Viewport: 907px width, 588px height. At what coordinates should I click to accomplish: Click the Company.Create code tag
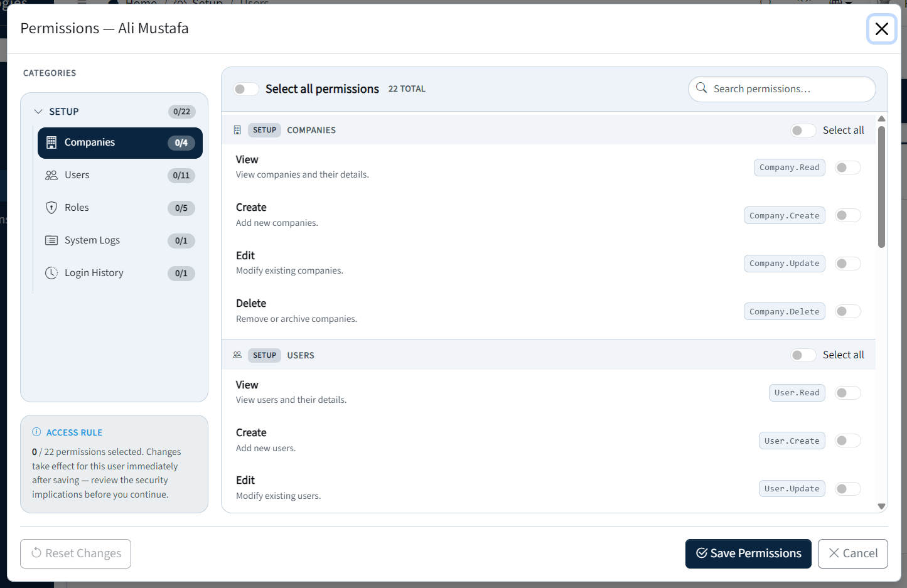pos(785,215)
